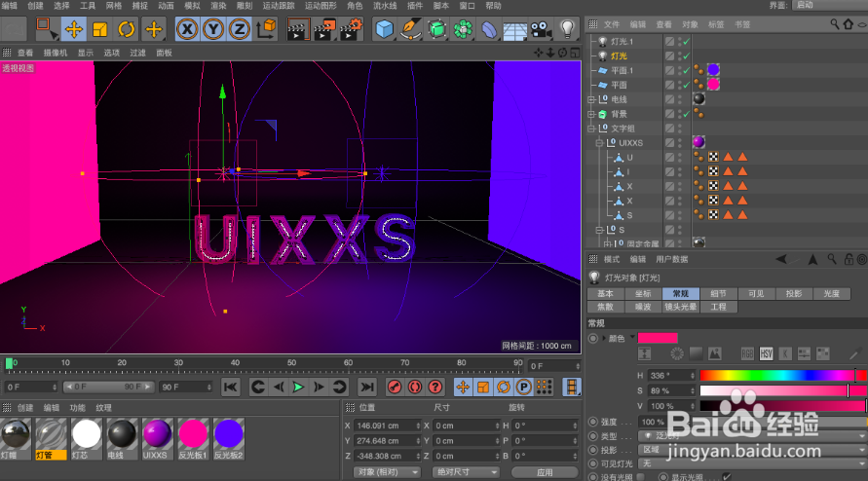868x481 pixels.
Task: Render current view clapperboard icon
Action: click(298, 29)
